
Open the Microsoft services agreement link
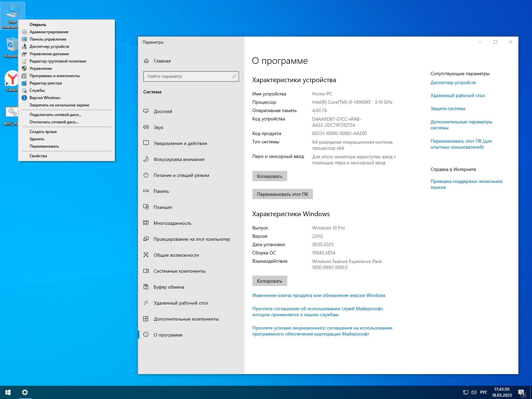(318, 312)
